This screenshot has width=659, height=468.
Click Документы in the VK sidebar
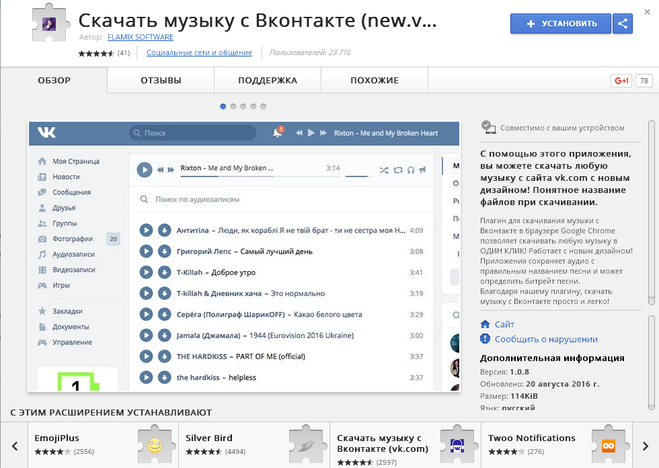(63, 327)
